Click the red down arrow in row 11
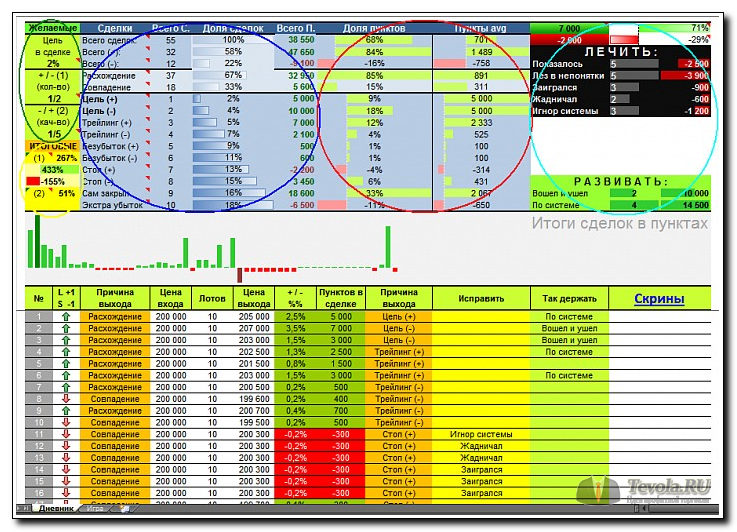This screenshot has width=737, height=532. tap(65, 435)
